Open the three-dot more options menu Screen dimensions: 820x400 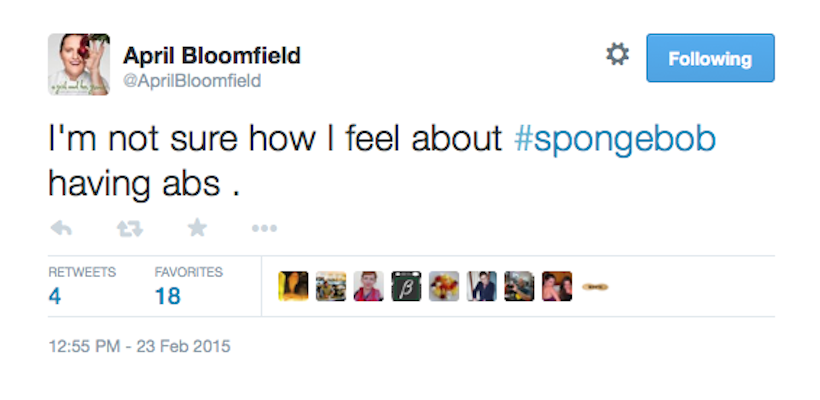click(264, 229)
